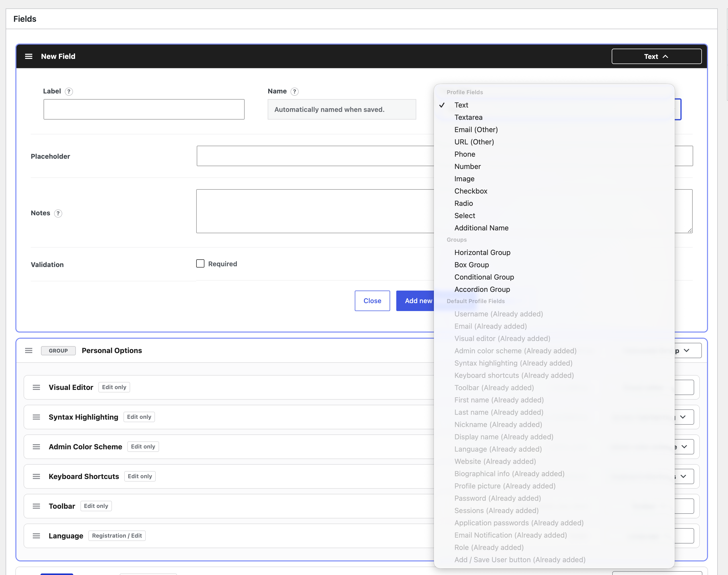Enable the Required validation checkbox
Image resolution: width=728 pixels, height=575 pixels.
tap(201, 264)
